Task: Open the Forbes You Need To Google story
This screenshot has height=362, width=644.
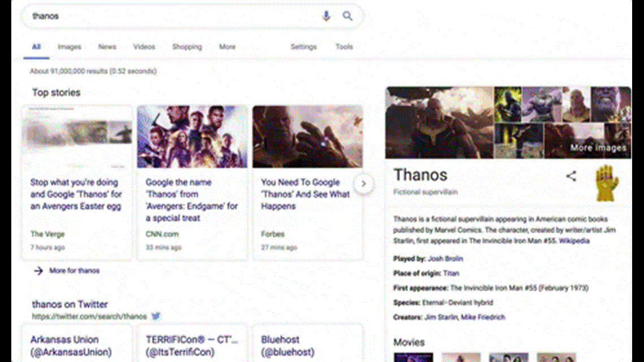Action: coord(305,194)
